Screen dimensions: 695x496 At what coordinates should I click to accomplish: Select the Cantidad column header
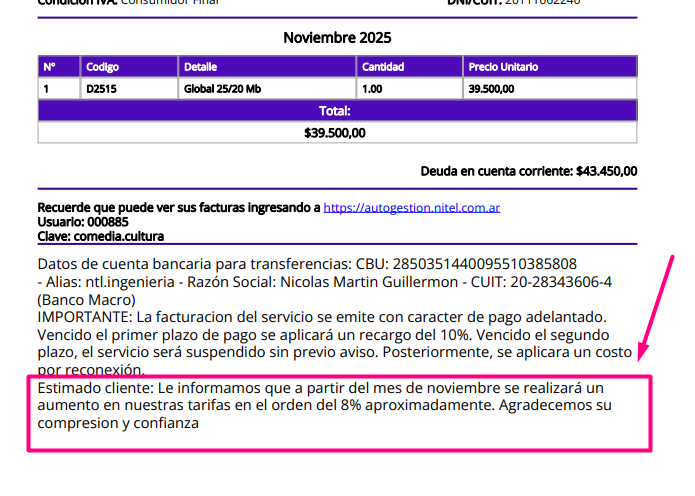(x=383, y=67)
